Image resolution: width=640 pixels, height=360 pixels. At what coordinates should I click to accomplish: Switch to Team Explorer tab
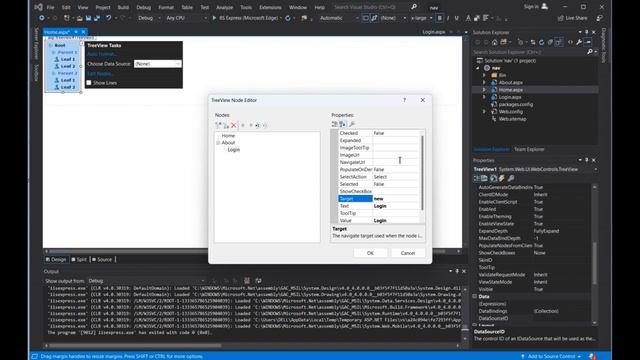(x=529, y=149)
